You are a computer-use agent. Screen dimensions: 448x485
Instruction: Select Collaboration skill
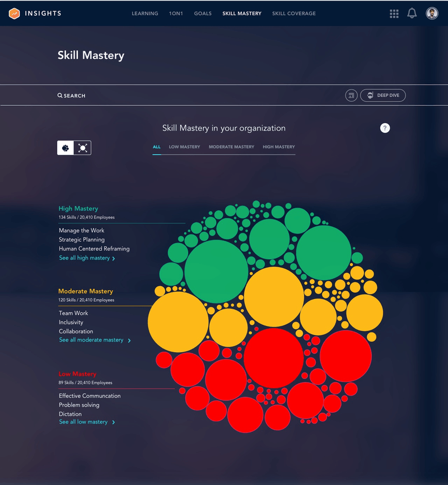click(x=76, y=332)
